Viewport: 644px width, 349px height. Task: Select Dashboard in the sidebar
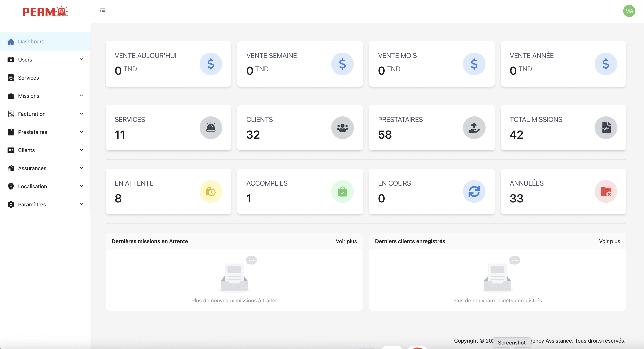[31, 42]
